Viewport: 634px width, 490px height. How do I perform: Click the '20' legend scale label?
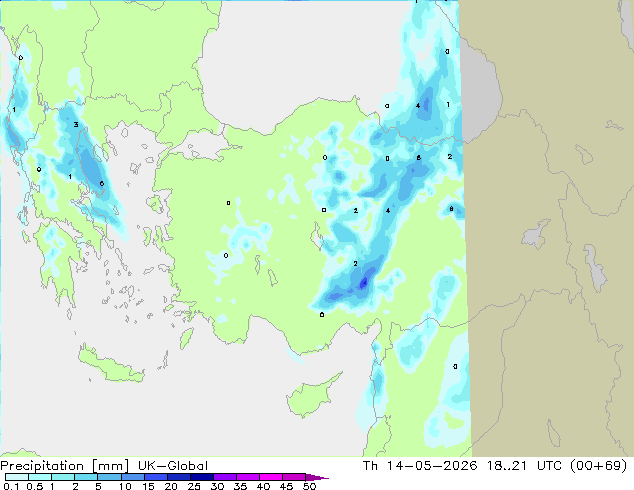pyautogui.click(x=171, y=486)
